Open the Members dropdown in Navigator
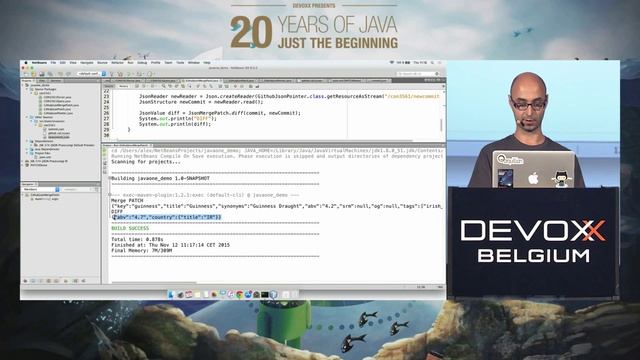The height and width of the screenshot is (360, 640). pos(40,189)
